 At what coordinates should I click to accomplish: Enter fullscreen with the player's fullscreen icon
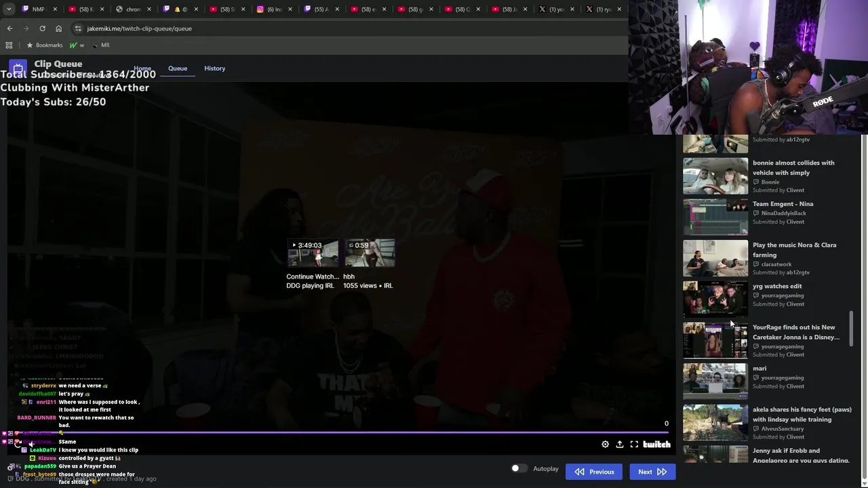634,445
